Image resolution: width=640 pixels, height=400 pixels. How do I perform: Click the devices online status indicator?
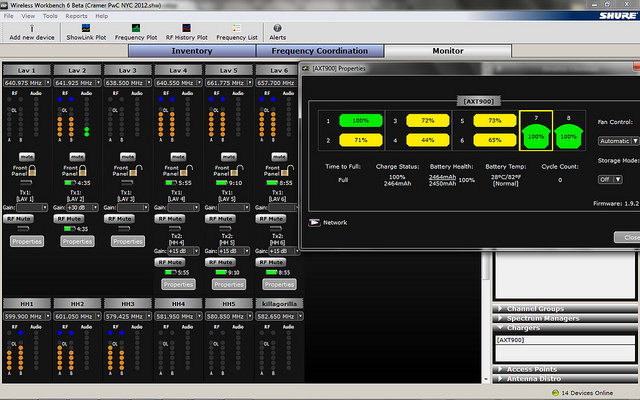(x=555, y=393)
